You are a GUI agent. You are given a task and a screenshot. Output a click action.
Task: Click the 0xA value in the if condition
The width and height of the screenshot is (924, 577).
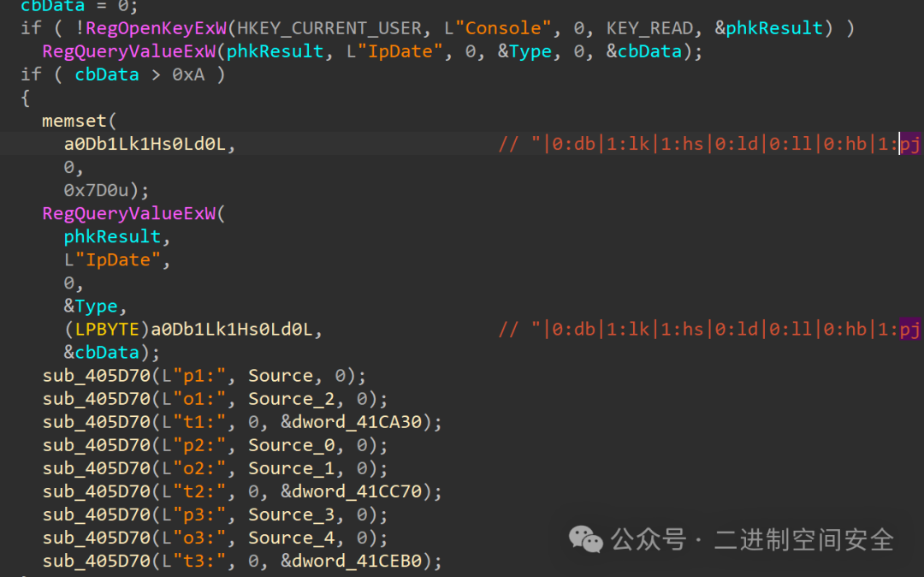(188, 74)
